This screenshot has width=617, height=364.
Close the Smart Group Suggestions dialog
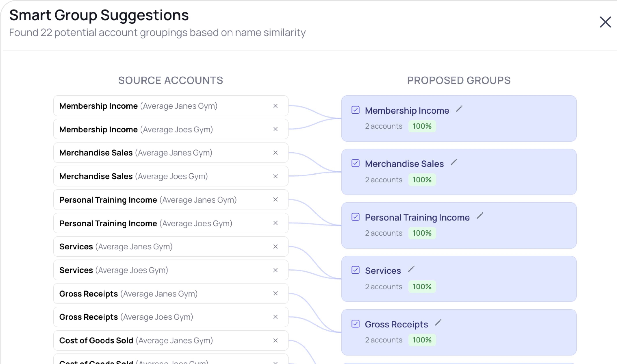click(605, 22)
